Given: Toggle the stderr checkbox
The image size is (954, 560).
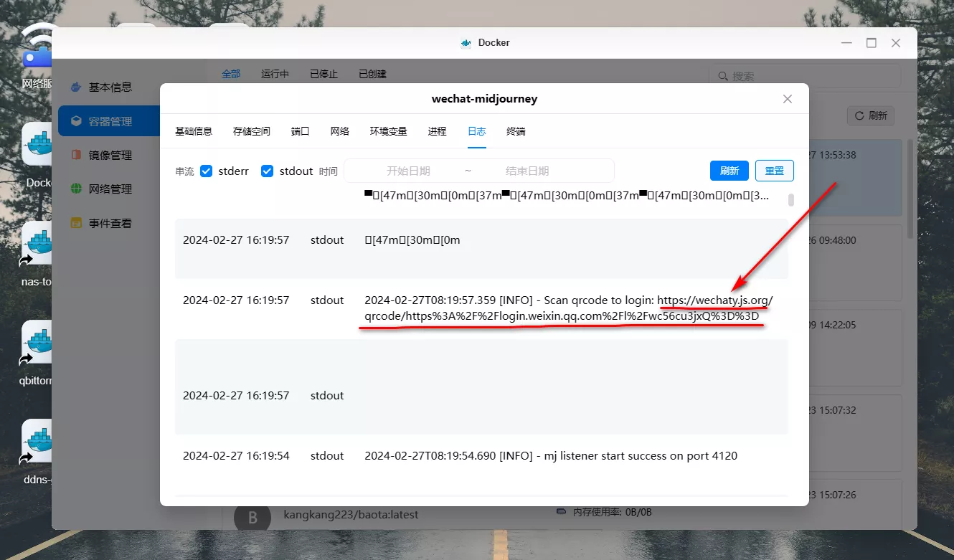Looking at the screenshot, I should click(206, 171).
